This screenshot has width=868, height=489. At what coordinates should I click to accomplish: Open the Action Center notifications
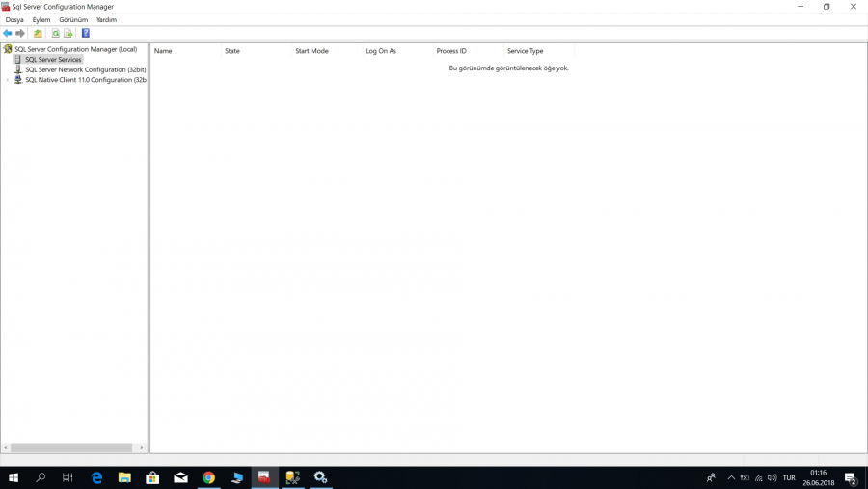[852, 477]
